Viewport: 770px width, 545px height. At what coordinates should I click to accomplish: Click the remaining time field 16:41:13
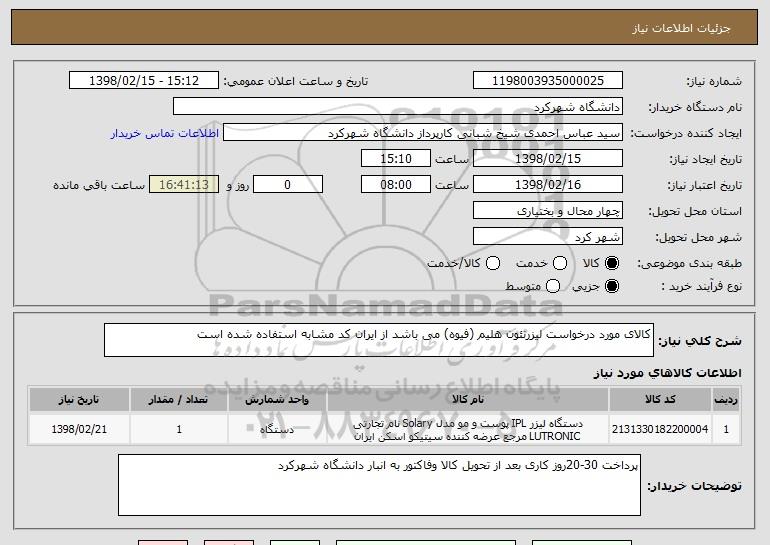184,185
